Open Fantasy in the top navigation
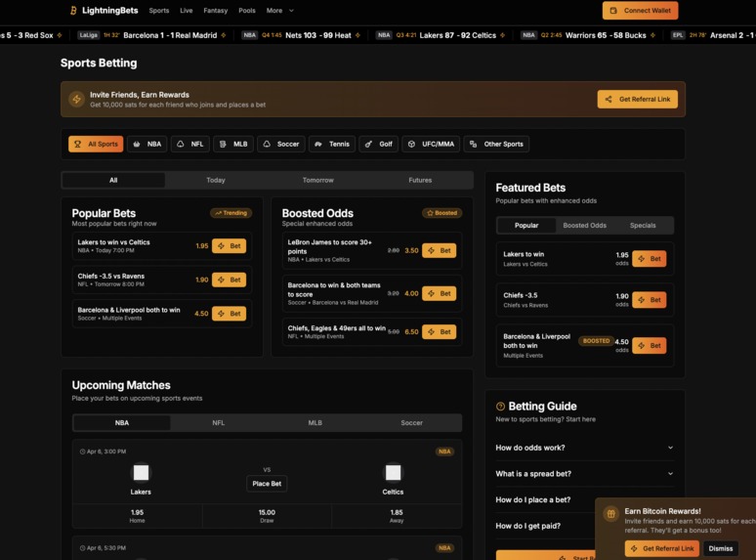Screen dimensions: 756x560 tap(216, 10)
